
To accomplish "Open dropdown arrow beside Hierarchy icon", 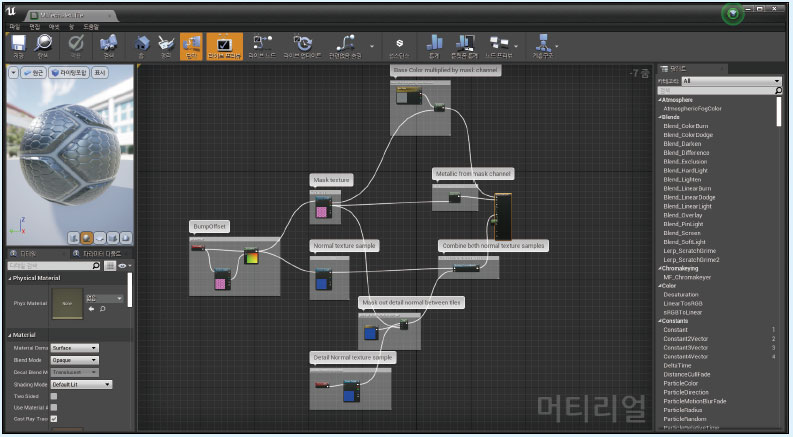I will pos(557,47).
